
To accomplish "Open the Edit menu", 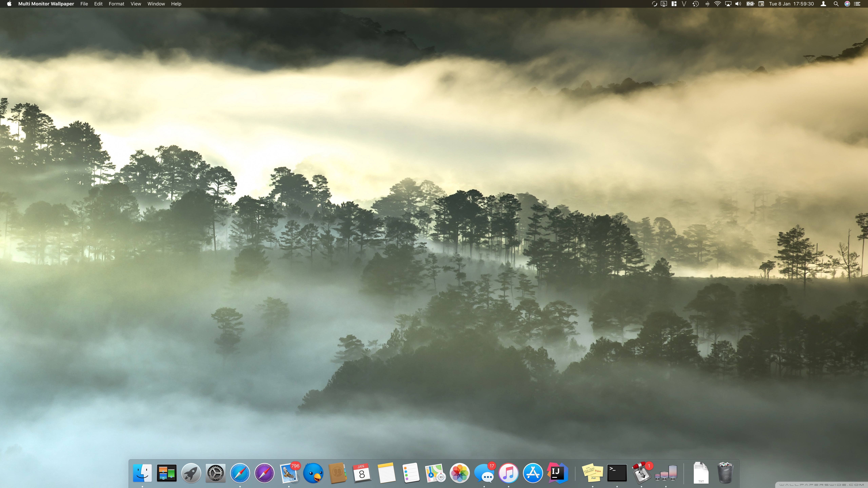I will (x=98, y=4).
